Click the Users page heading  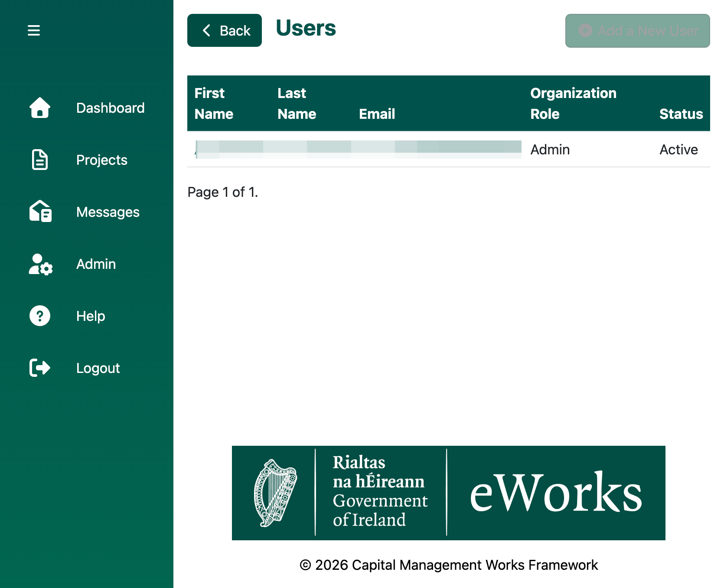pyautogui.click(x=306, y=28)
